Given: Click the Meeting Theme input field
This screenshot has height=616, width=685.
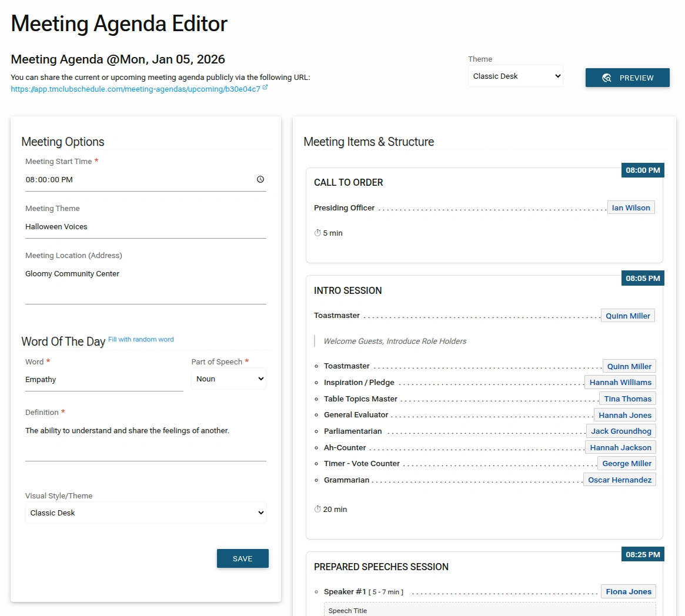Looking at the screenshot, I should click(x=146, y=227).
